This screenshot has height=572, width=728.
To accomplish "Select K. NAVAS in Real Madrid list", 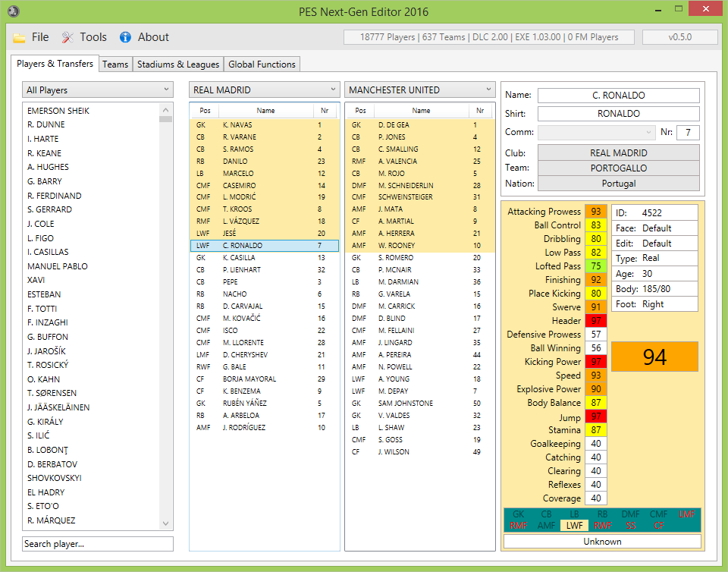I will click(264, 124).
